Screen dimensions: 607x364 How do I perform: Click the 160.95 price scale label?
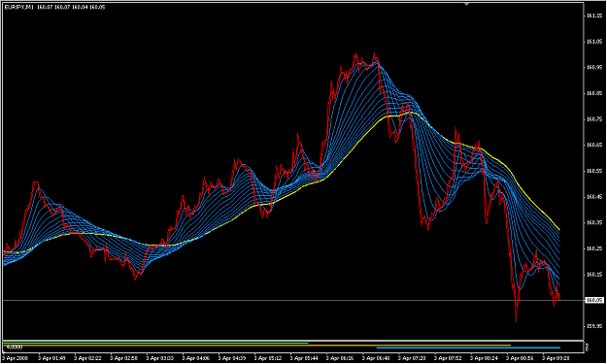click(x=594, y=67)
